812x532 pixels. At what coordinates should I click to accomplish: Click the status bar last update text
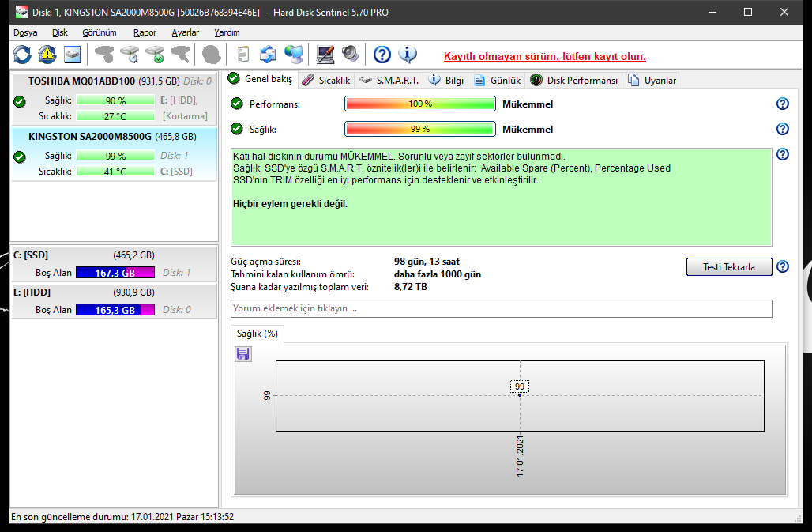coord(122,517)
